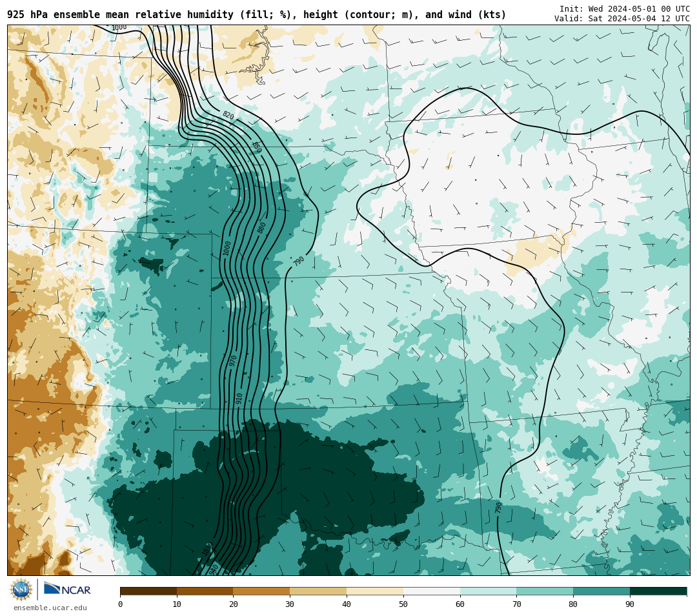Click the NCAR logo
This screenshot has height=616, width=697.
[x=67, y=590]
